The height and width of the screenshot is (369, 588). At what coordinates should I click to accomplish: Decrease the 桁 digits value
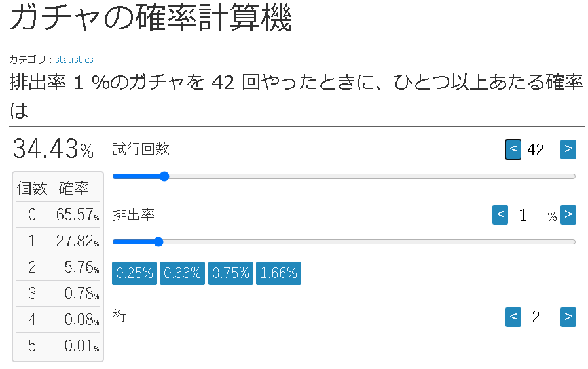coord(513,317)
